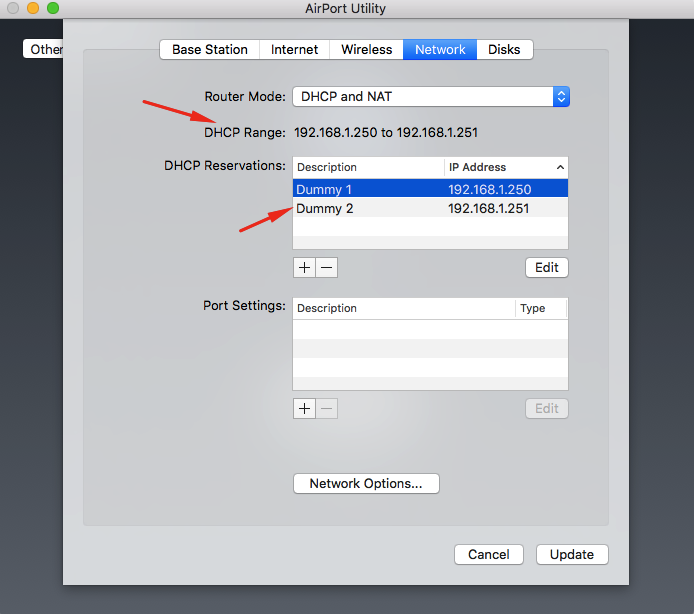
Task: Sort reservations by IP Address column header
Action: click(506, 167)
